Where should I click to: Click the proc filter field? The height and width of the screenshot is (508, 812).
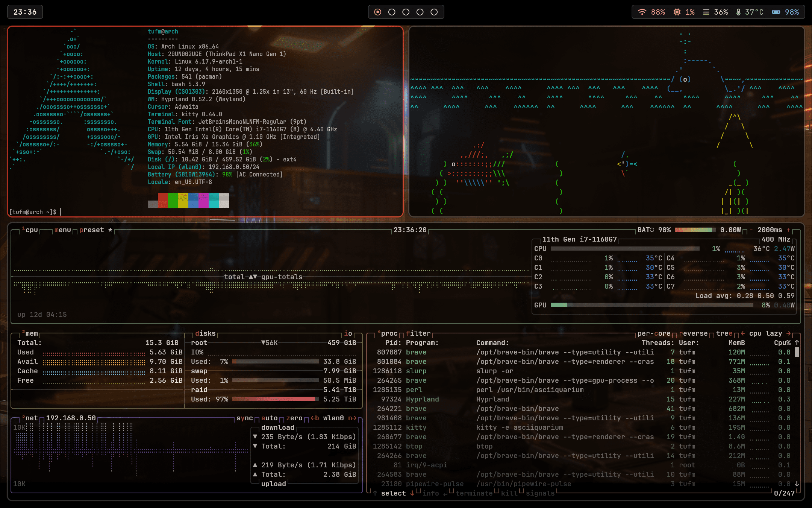pyautogui.click(x=418, y=333)
